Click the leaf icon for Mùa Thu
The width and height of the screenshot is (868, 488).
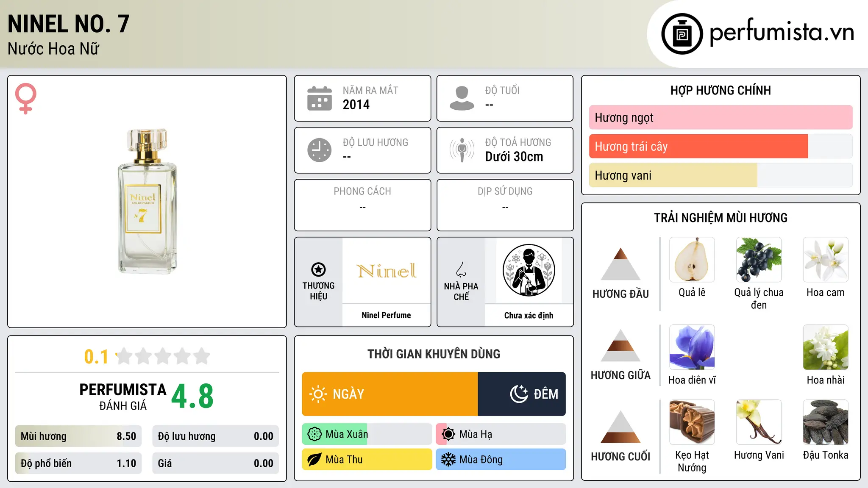click(x=314, y=460)
